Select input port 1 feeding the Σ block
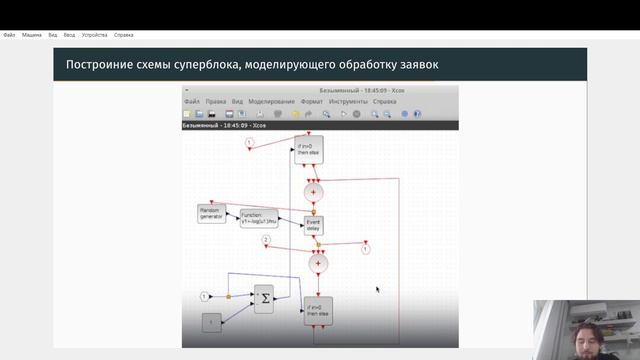Screen dimensions: 640x360 [204, 297]
